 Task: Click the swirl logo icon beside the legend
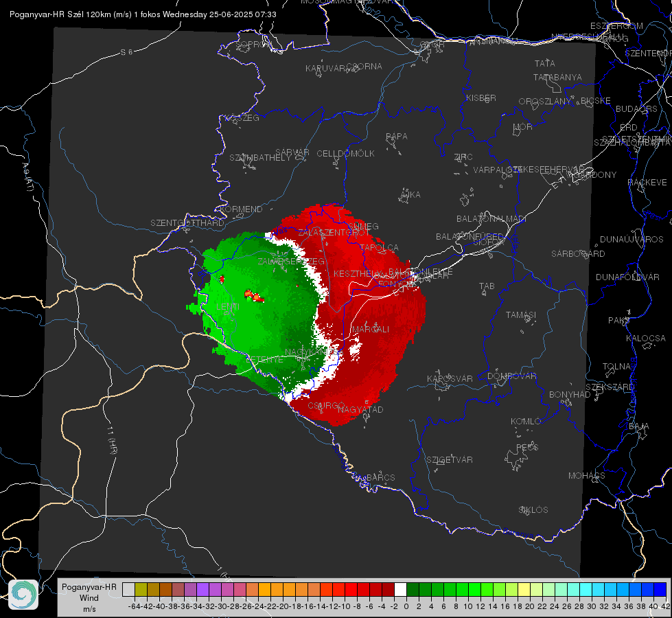coord(23,595)
